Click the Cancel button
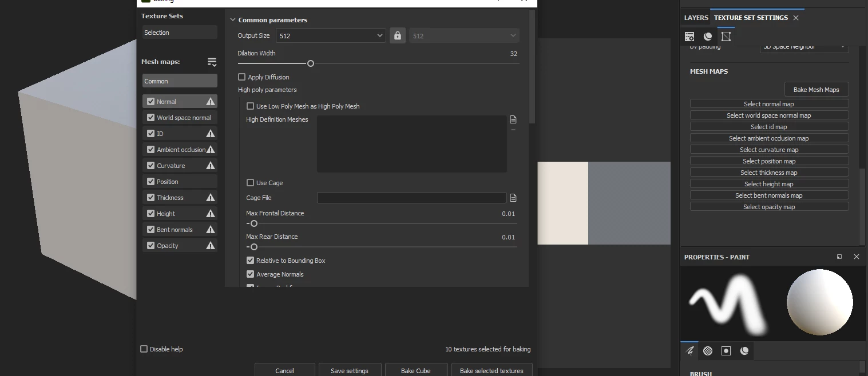The image size is (868, 376). [284, 370]
